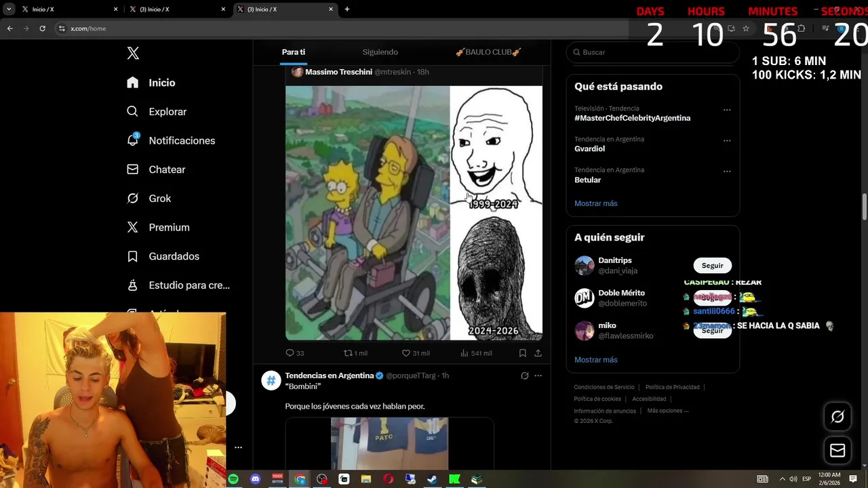Image resolution: width=868 pixels, height=488 pixels.
Task: Open #MasterChefCelebrityArgentina trend
Action: click(x=632, y=118)
